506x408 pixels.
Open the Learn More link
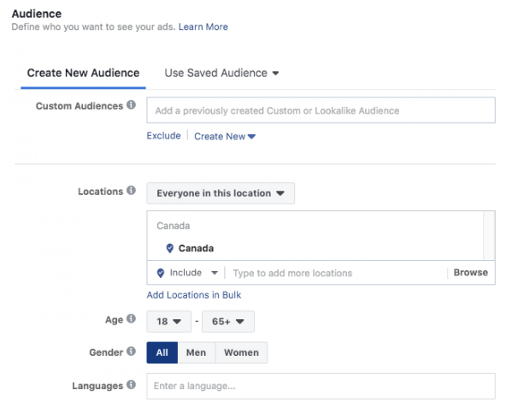[203, 27]
